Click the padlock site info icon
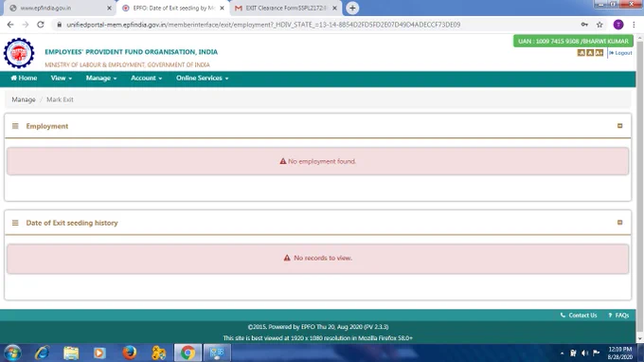Image resolution: width=644 pixels, height=362 pixels. 60,25
